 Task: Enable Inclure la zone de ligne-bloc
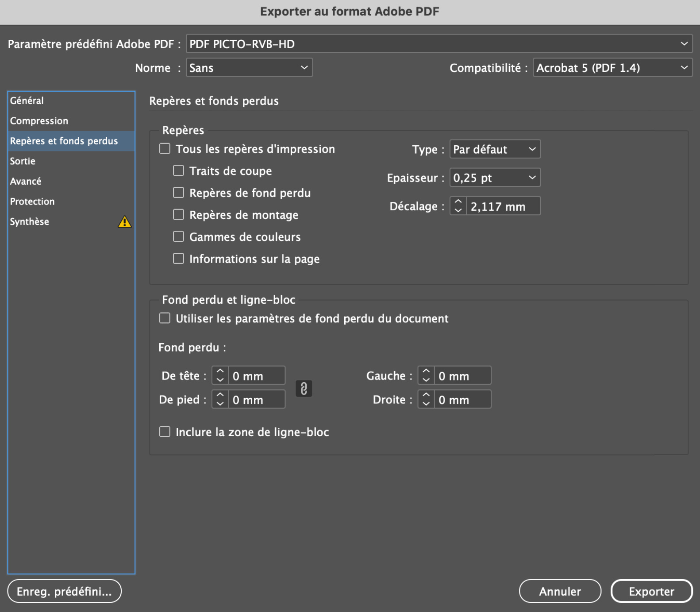(165, 432)
